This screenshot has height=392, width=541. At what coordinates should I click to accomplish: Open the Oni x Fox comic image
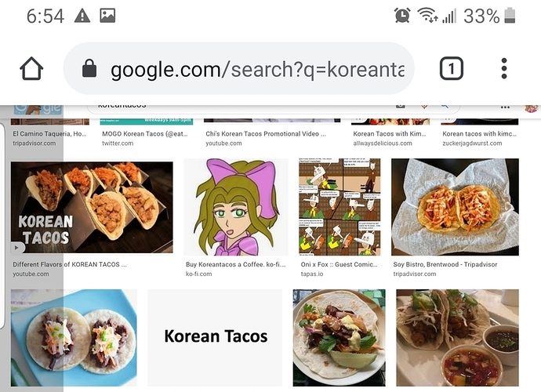click(x=339, y=208)
